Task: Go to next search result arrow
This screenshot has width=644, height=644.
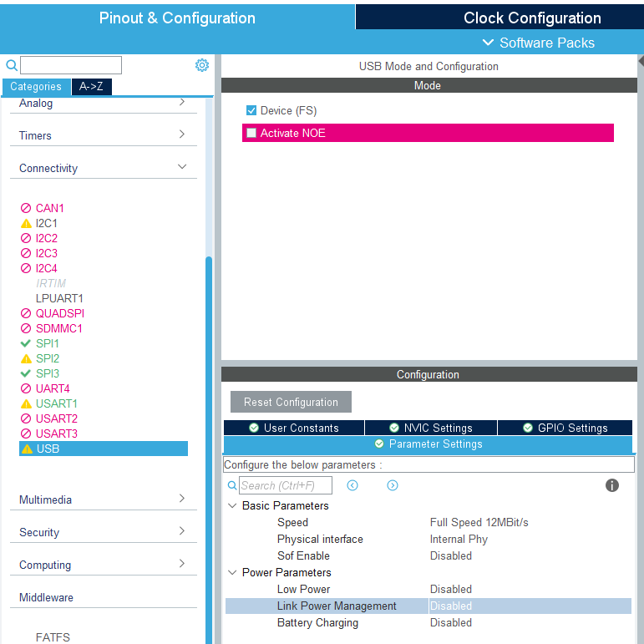Action: coord(393,485)
